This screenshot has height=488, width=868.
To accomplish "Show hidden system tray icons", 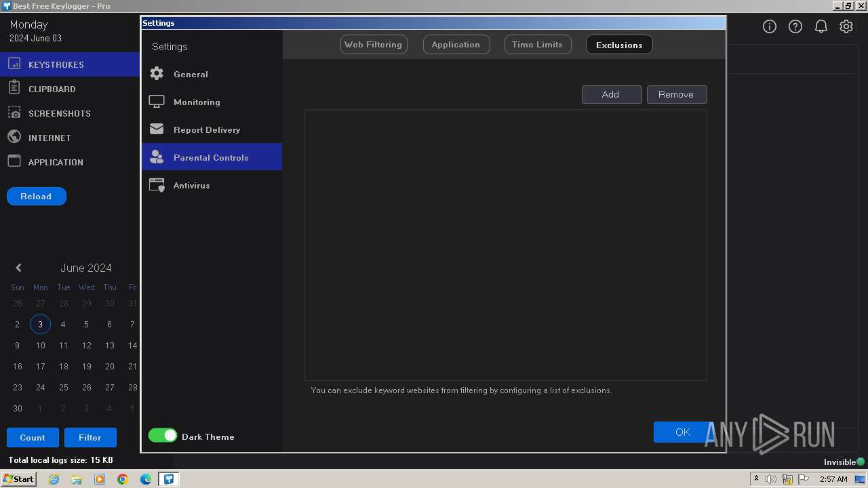I will tap(756, 479).
